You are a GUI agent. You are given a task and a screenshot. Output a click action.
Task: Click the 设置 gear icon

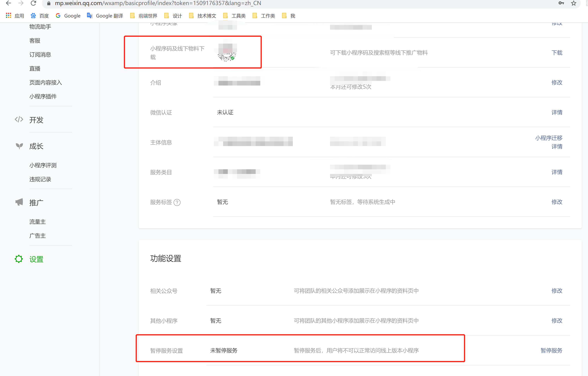tap(19, 259)
